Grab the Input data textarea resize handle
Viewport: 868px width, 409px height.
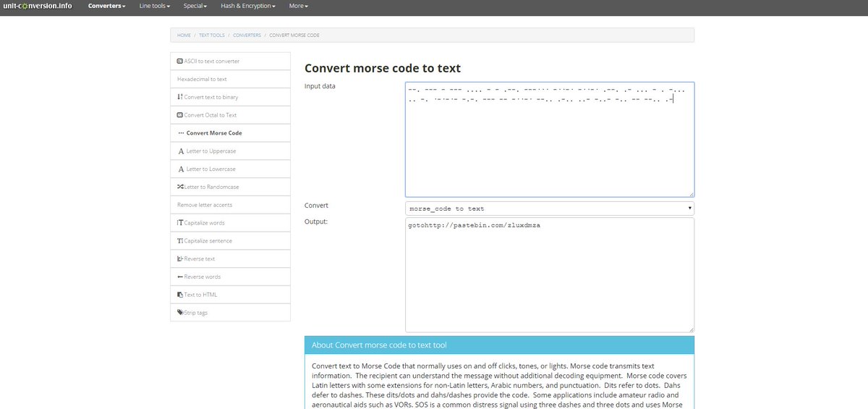pos(691,193)
